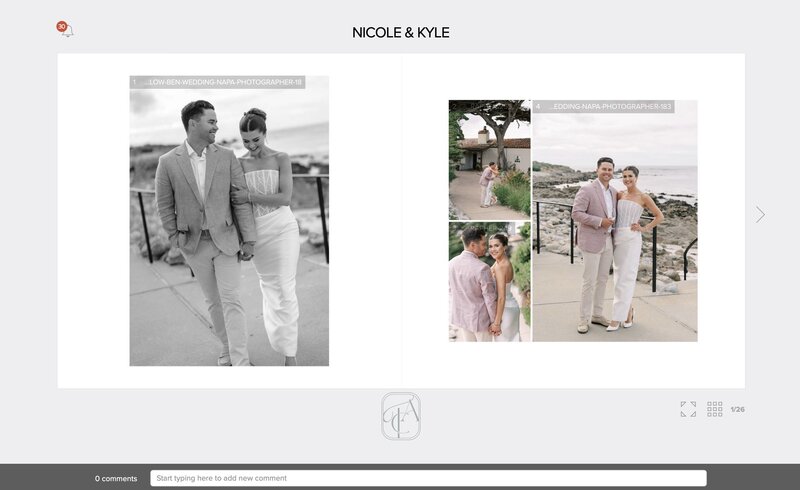Viewport: 800px width, 490px height.
Task: Click the blank margin of the right album page
Action: [x=720, y=300]
